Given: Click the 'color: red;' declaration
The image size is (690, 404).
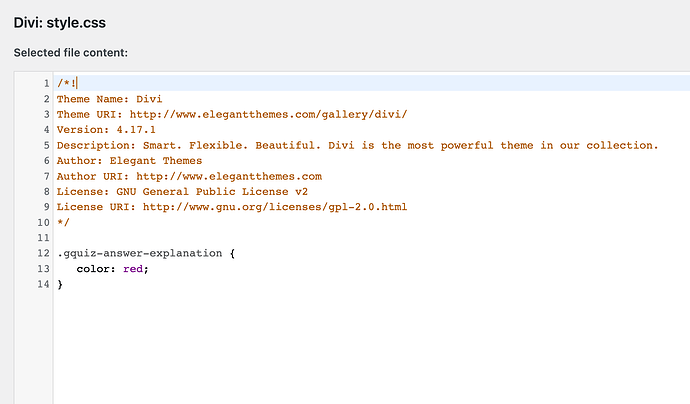Looking at the screenshot, I should (x=113, y=268).
